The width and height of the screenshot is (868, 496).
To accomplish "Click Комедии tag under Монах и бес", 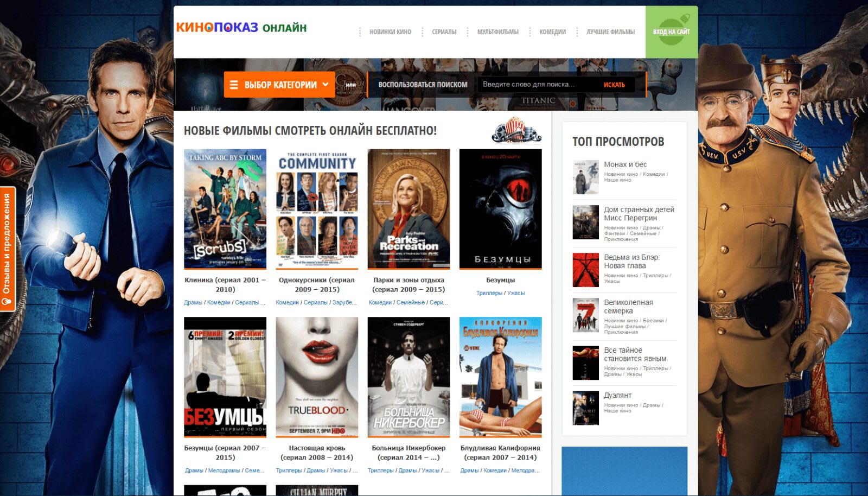I will (654, 174).
